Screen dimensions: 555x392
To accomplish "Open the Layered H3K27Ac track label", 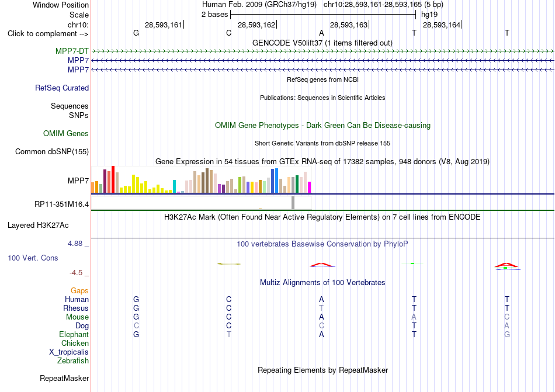I will click(x=38, y=226).
